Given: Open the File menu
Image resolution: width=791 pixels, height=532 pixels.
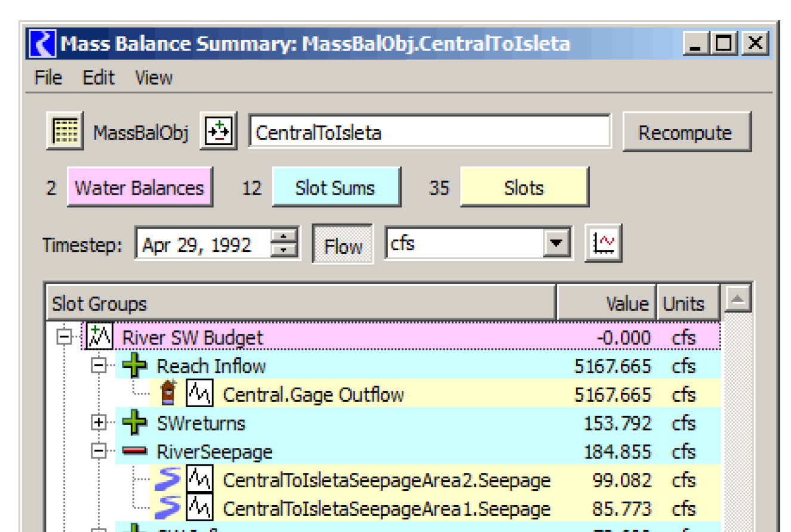Looking at the screenshot, I should [48, 78].
